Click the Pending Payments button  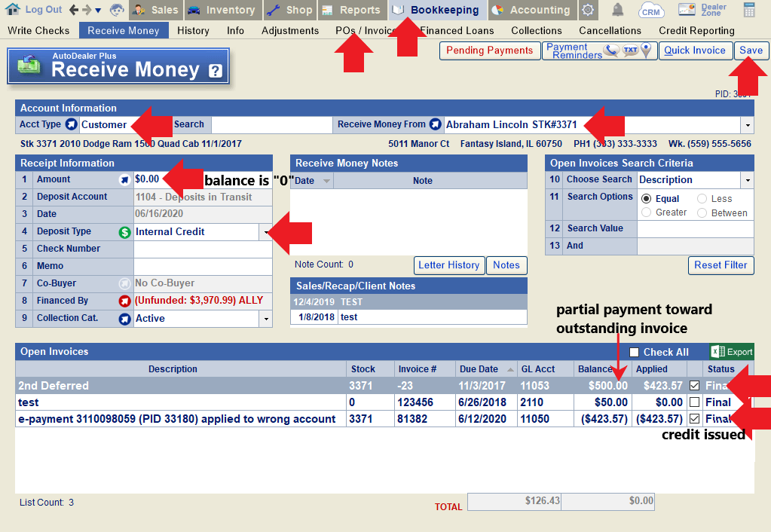[489, 50]
